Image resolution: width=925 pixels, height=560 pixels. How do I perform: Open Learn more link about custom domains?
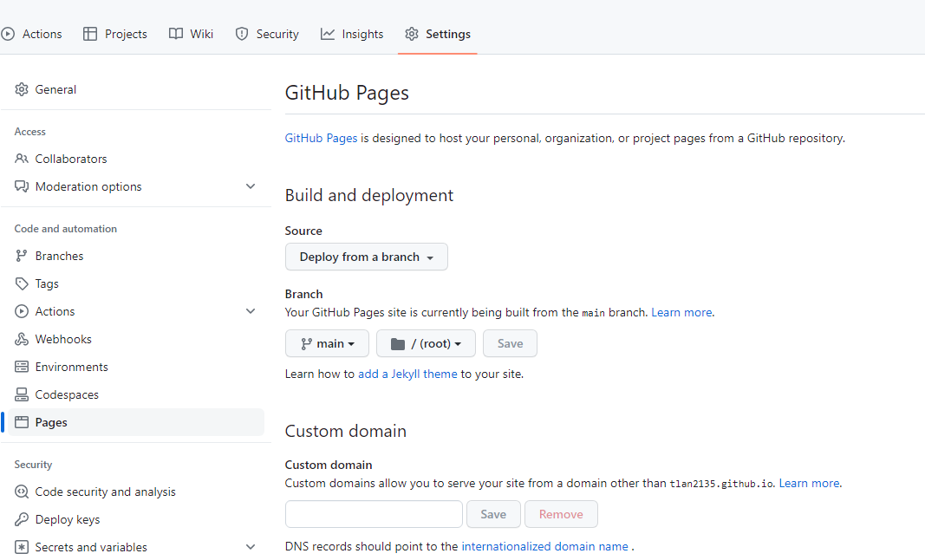coord(809,484)
